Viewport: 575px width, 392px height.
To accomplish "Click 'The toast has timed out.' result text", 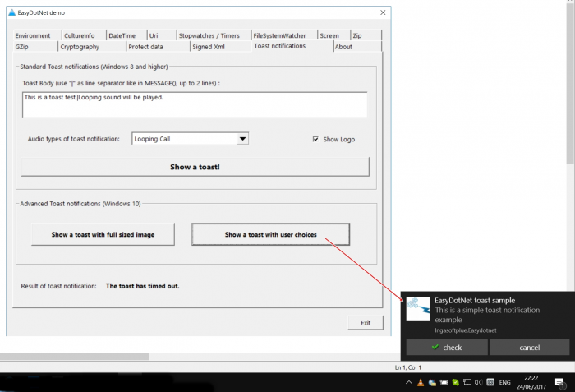I will pos(143,286).
